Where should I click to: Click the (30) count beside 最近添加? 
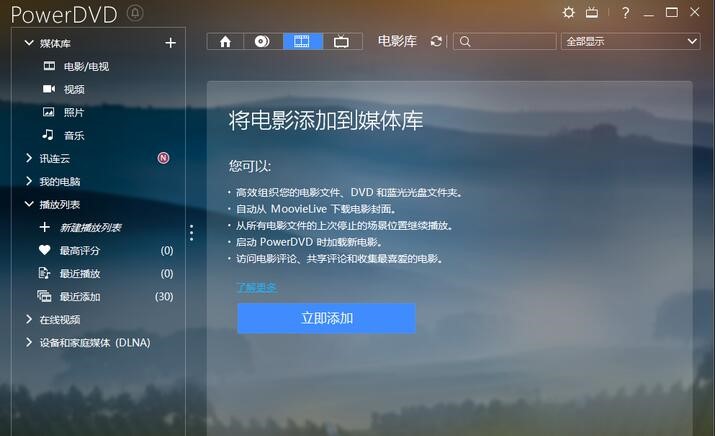tap(164, 297)
